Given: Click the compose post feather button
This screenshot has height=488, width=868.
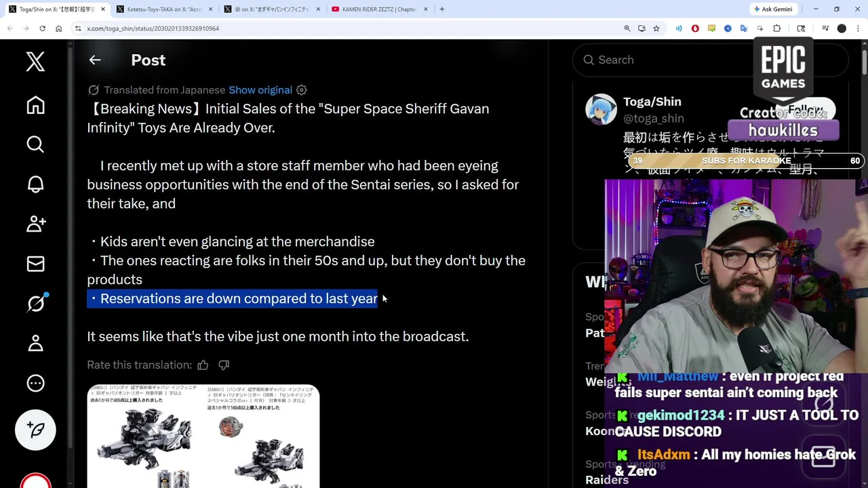Looking at the screenshot, I should point(35,430).
